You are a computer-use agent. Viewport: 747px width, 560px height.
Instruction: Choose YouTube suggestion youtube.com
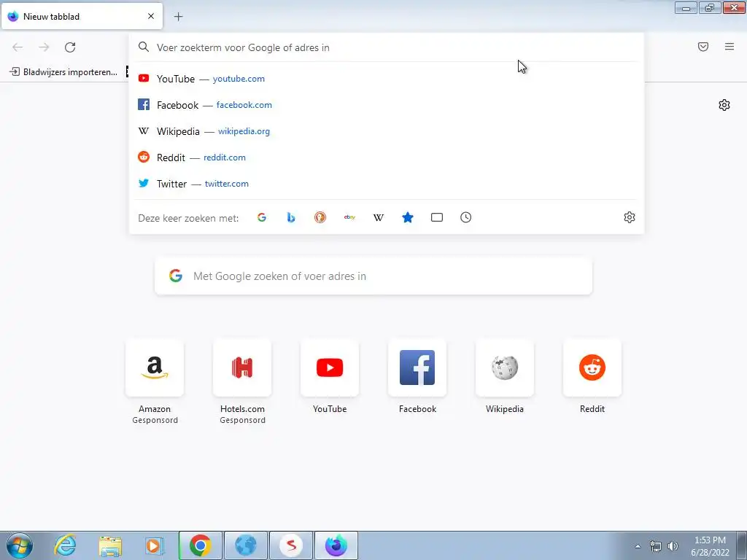click(x=387, y=79)
